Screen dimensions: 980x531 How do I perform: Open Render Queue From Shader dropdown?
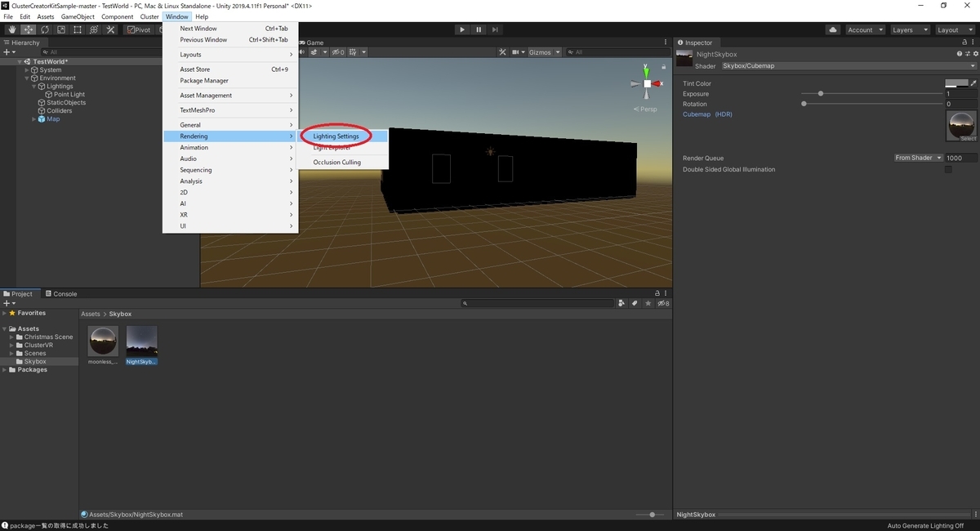918,158
